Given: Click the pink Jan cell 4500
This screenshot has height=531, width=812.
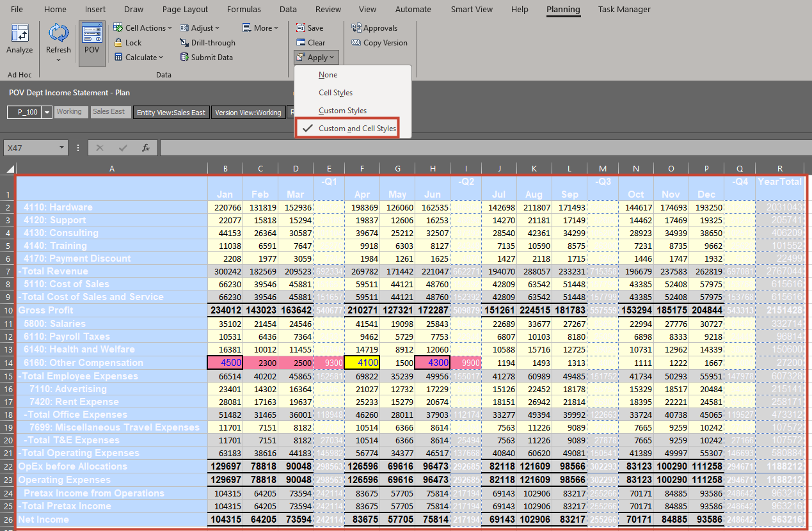Looking at the screenshot, I should pos(225,363).
